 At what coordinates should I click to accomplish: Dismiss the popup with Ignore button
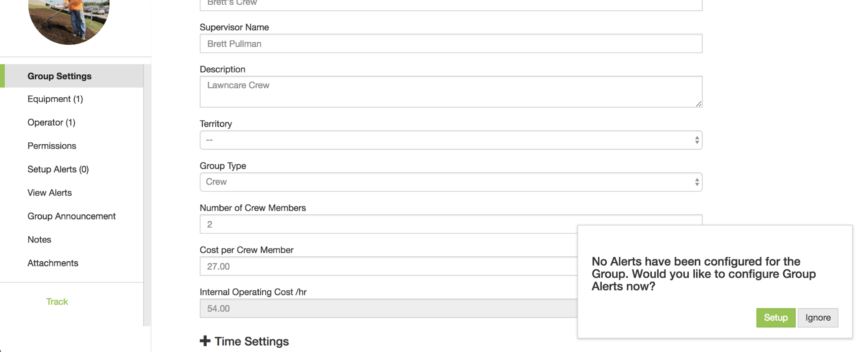coord(818,318)
